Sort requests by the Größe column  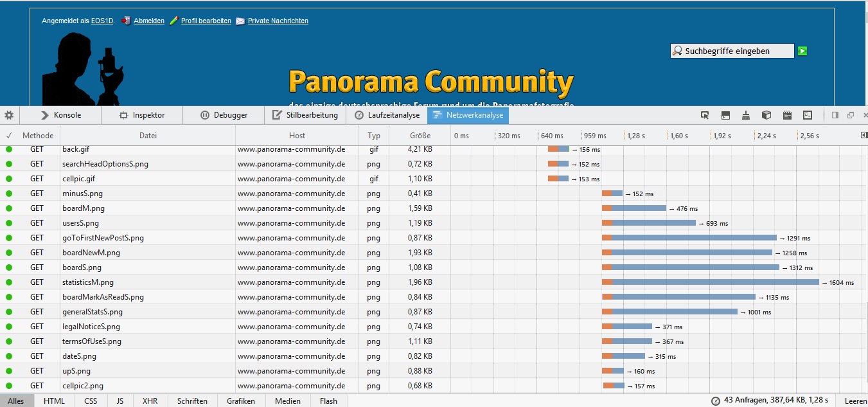tap(420, 136)
